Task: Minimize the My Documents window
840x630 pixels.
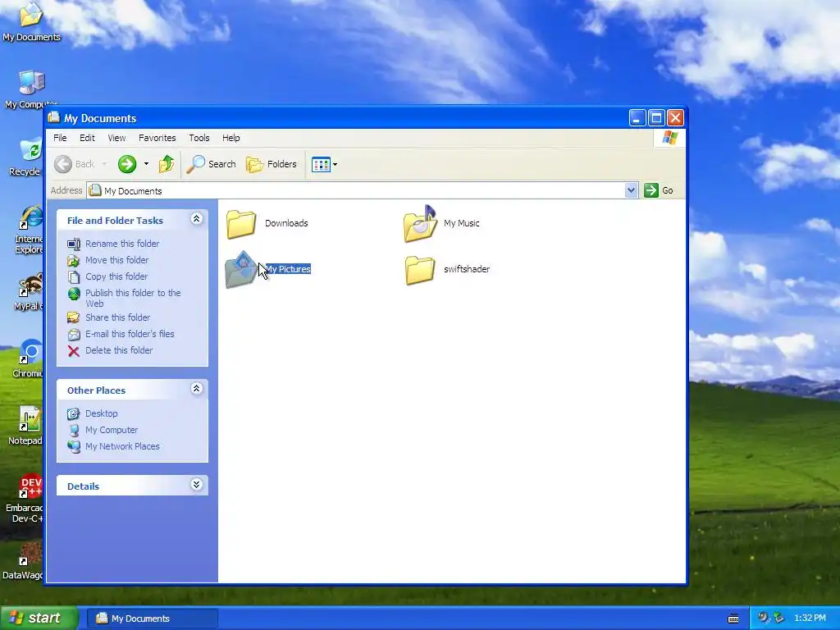Action: click(637, 118)
